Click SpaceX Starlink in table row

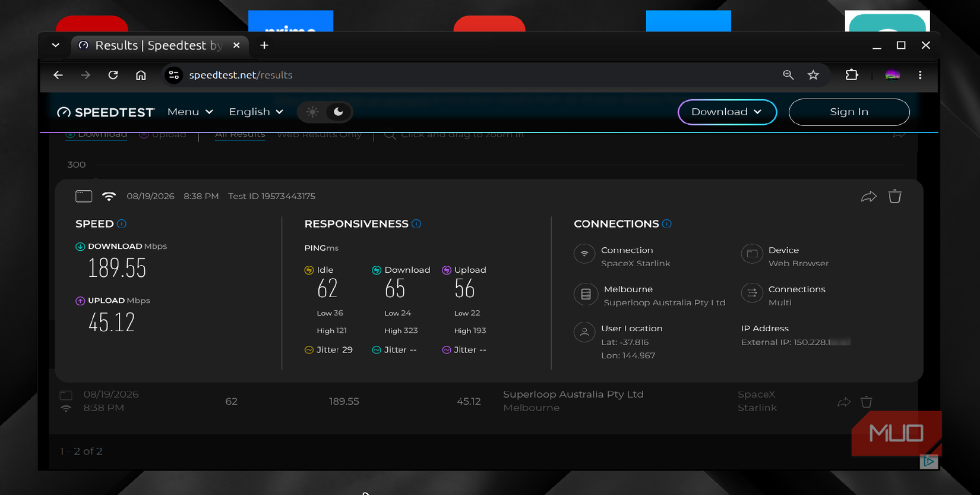(x=757, y=401)
